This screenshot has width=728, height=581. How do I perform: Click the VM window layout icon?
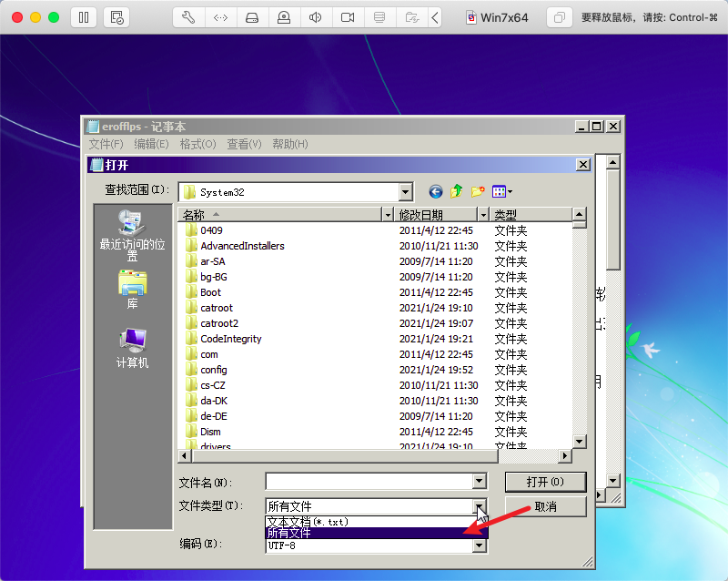coord(560,17)
